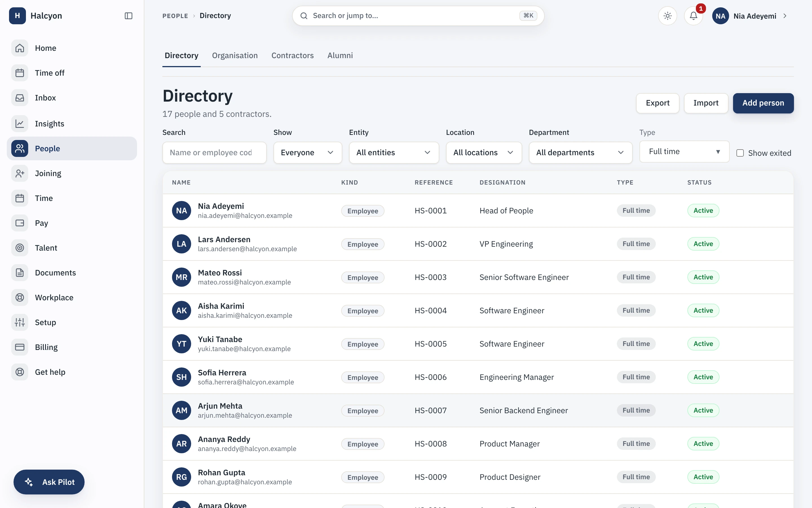Open Billing card icon
Image resolution: width=812 pixels, height=508 pixels.
click(x=20, y=347)
